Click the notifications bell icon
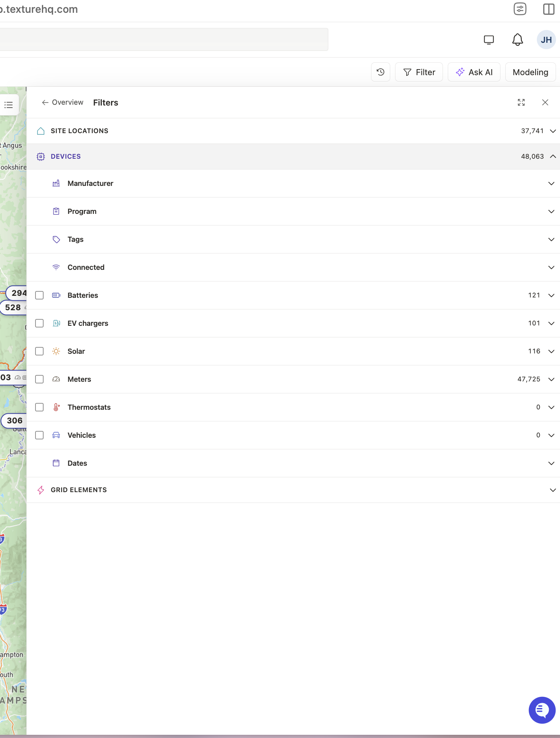Viewport: 560px width, 738px height. [517, 40]
